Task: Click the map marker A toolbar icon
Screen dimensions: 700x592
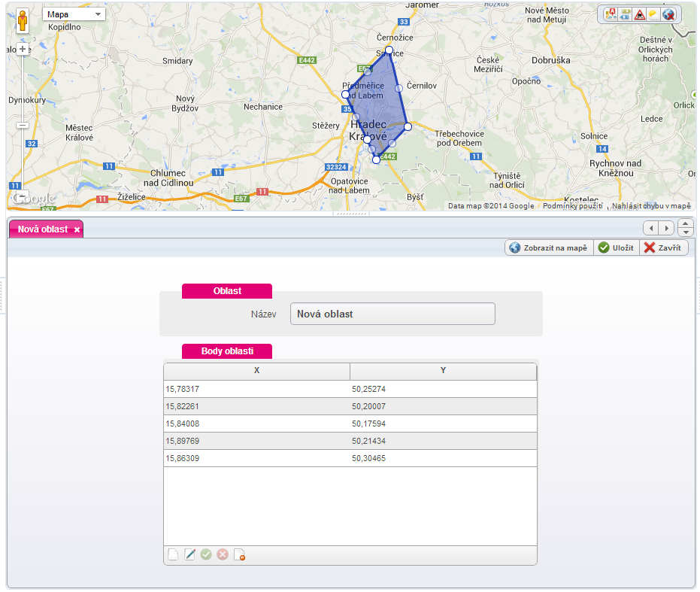Action: (611, 15)
